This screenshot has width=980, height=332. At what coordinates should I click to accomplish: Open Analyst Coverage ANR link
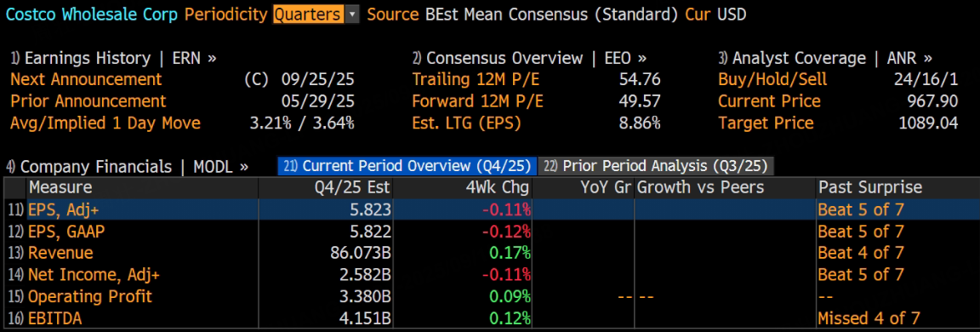pos(825,58)
